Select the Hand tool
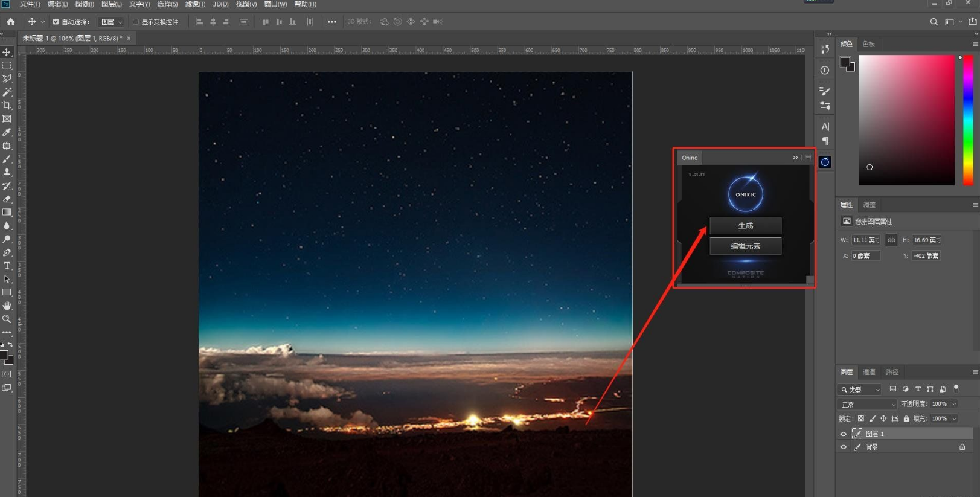980x497 pixels. pos(7,306)
